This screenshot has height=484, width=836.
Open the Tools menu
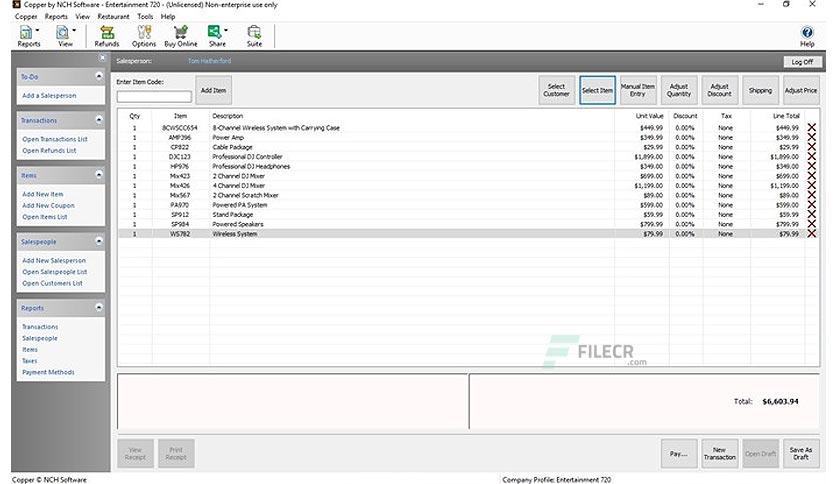pyautogui.click(x=145, y=17)
